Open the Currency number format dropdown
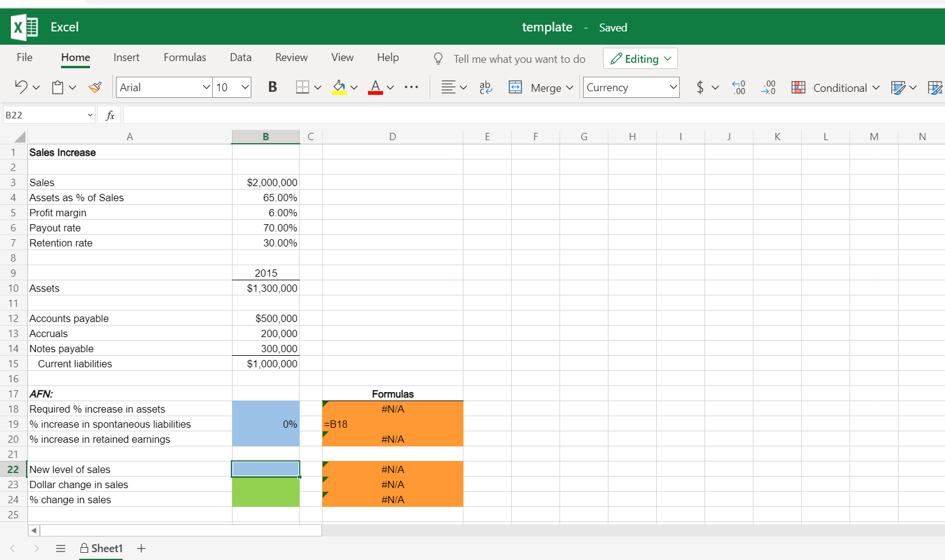Screen dimensions: 945x560 click(x=631, y=87)
